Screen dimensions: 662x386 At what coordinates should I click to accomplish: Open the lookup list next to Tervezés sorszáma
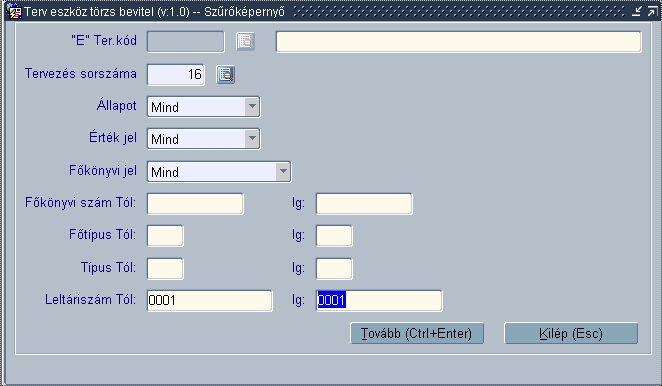pyautogui.click(x=225, y=75)
